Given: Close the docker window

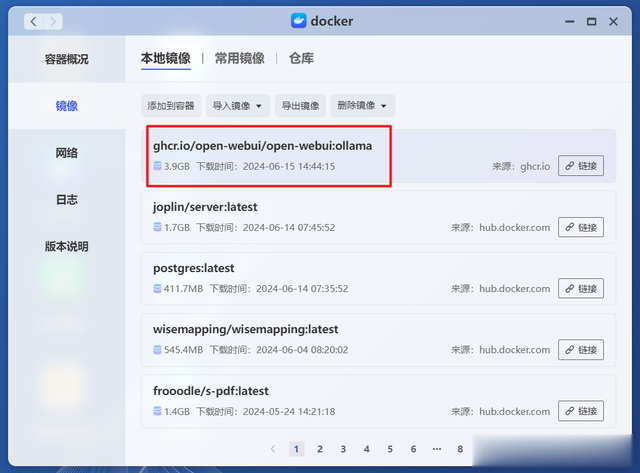Looking at the screenshot, I should [x=613, y=22].
